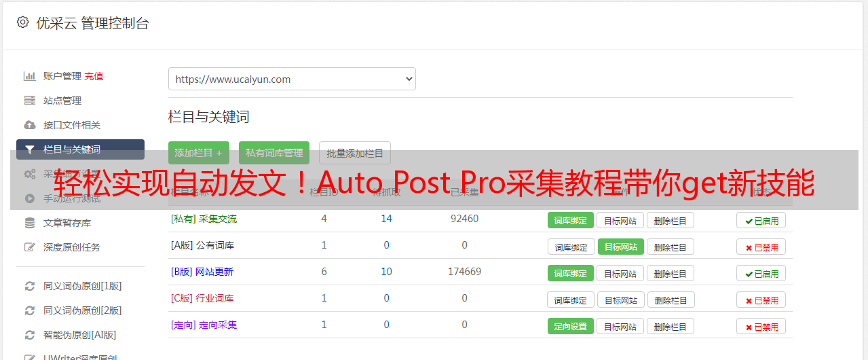Toggle 已禁用 status for 公有词库 row

[x=761, y=247]
